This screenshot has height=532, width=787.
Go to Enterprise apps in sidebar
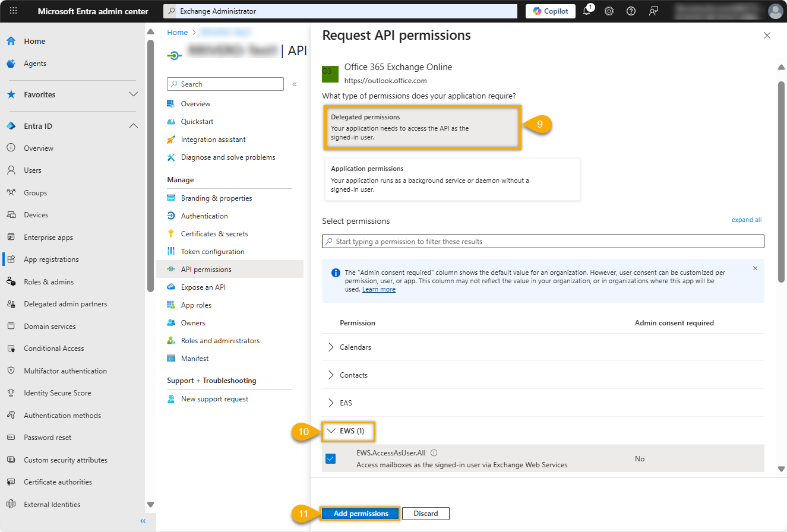point(48,237)
